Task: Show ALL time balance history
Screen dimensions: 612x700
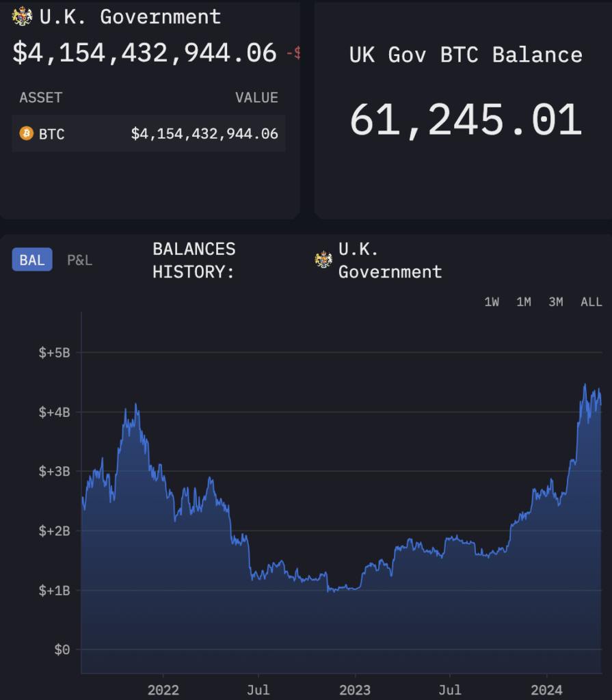Action: click(x=591, y=302)
